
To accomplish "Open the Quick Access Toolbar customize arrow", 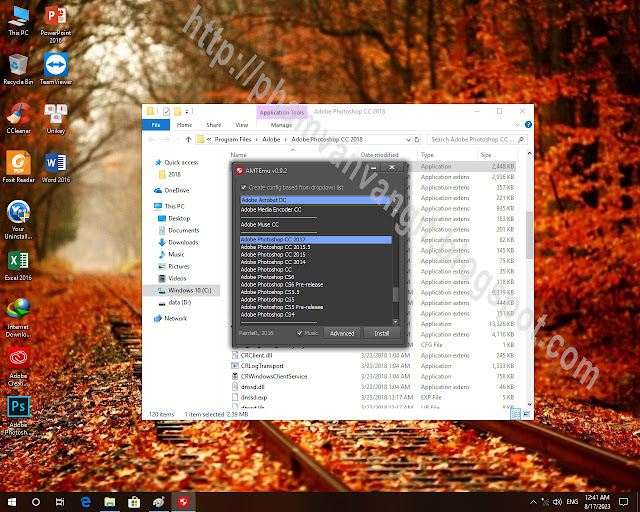I will (187, 111).
